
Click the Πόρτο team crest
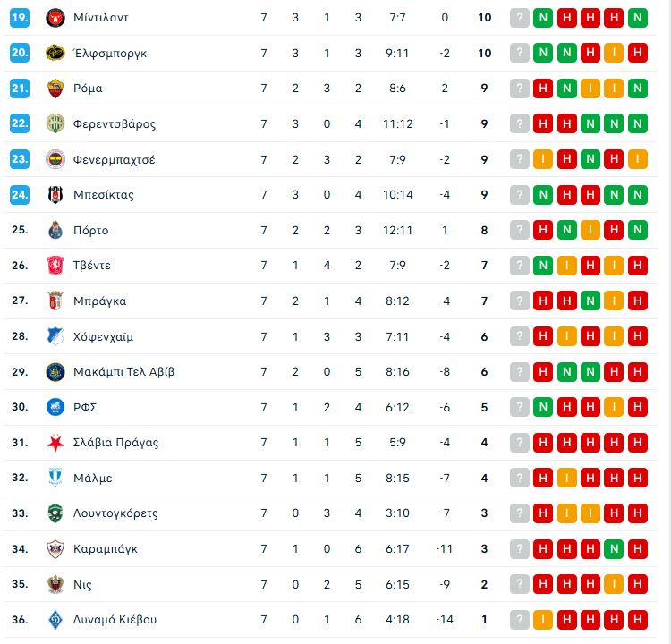(x=55, y=231)
